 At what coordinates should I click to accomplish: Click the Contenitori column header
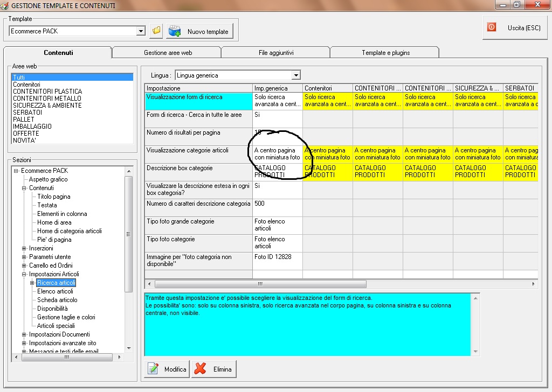327,88
